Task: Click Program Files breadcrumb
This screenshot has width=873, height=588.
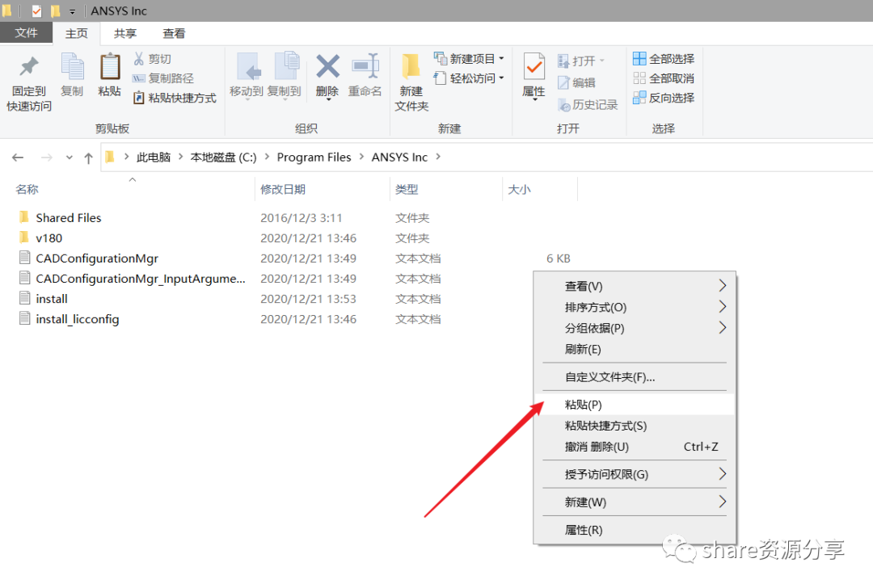Action: coord(314,157)
